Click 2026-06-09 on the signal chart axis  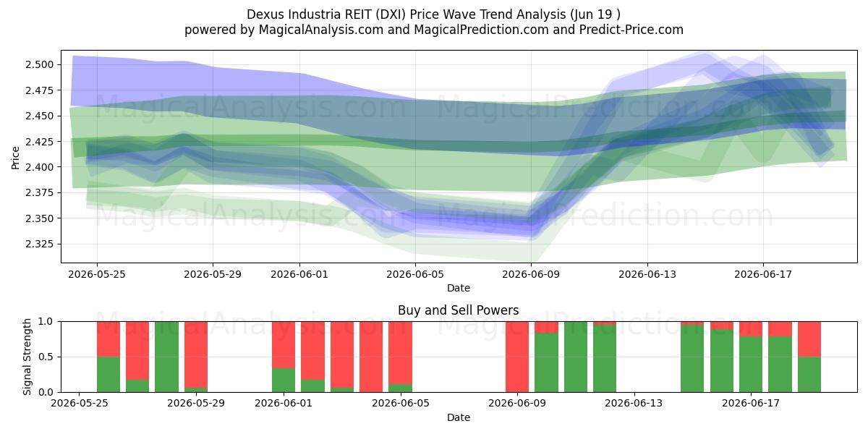point(517,404)
